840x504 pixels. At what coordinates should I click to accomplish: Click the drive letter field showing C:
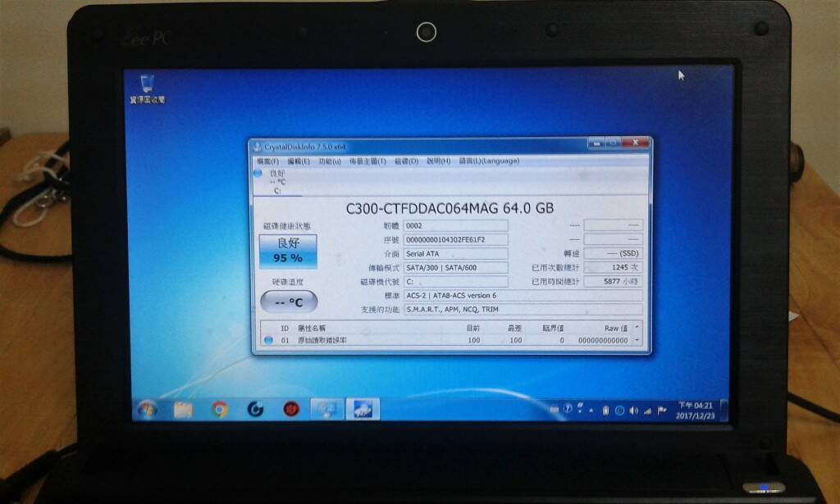(x=455, y=281)
